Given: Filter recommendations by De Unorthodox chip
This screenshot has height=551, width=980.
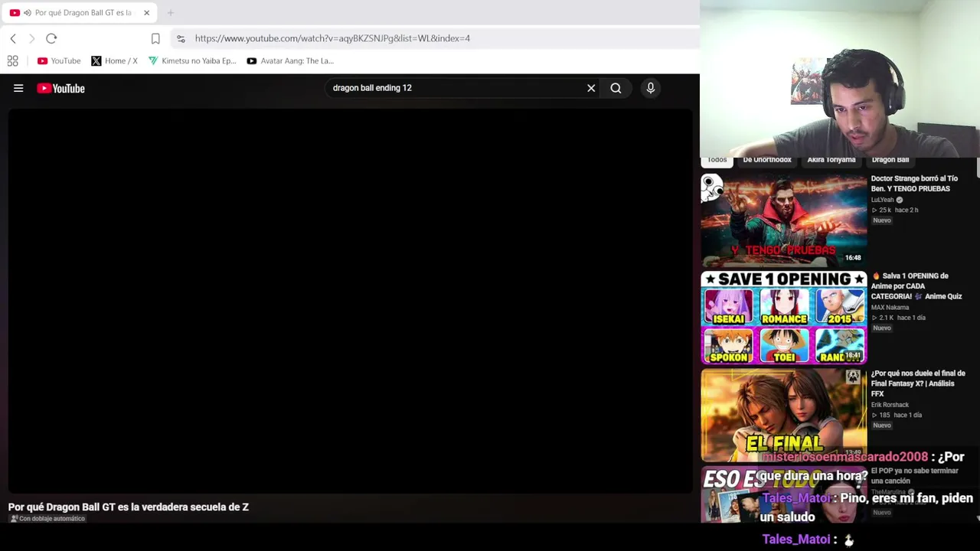Looking at the screenshot, I should pyautogui.click(x=767, y=160).
